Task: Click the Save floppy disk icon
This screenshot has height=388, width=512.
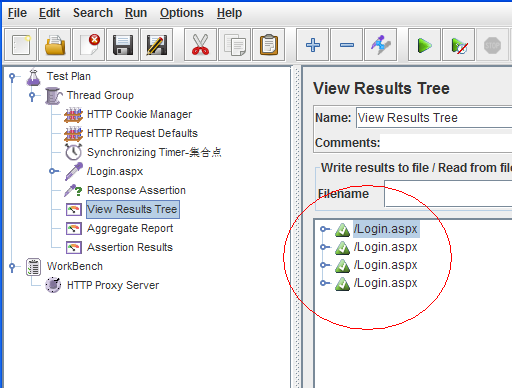Action: pos(123,45)
